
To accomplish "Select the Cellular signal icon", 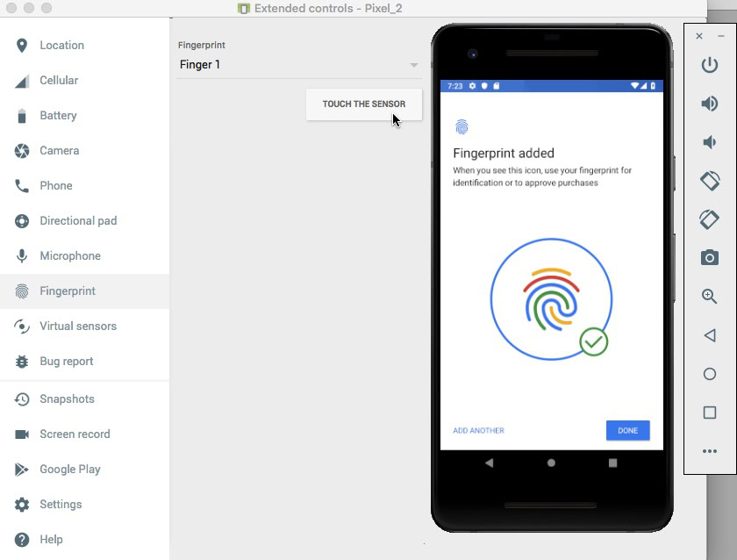I will pyautogui.click(x=22, y=81).
